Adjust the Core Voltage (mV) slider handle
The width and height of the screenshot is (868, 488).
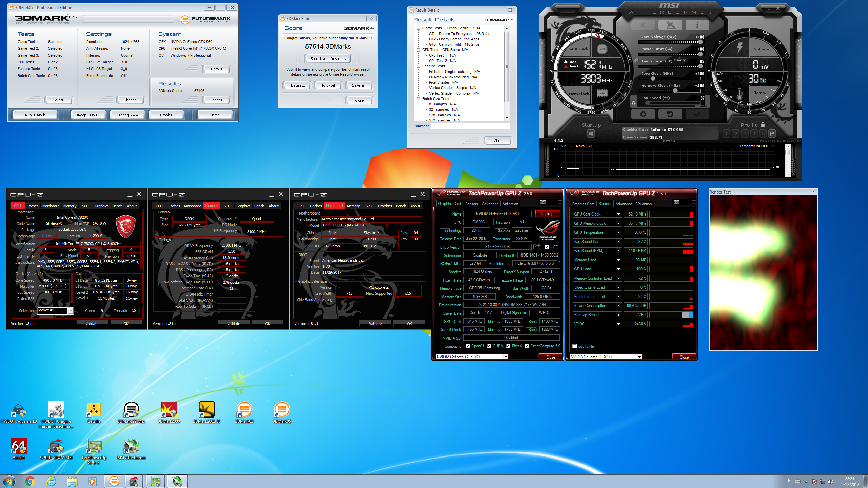coord(700,42)
